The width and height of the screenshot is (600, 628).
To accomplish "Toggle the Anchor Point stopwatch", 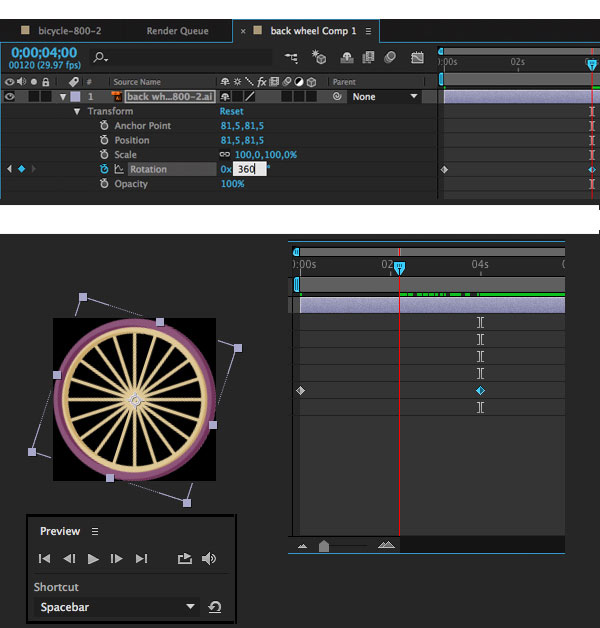I will point(104,125).
